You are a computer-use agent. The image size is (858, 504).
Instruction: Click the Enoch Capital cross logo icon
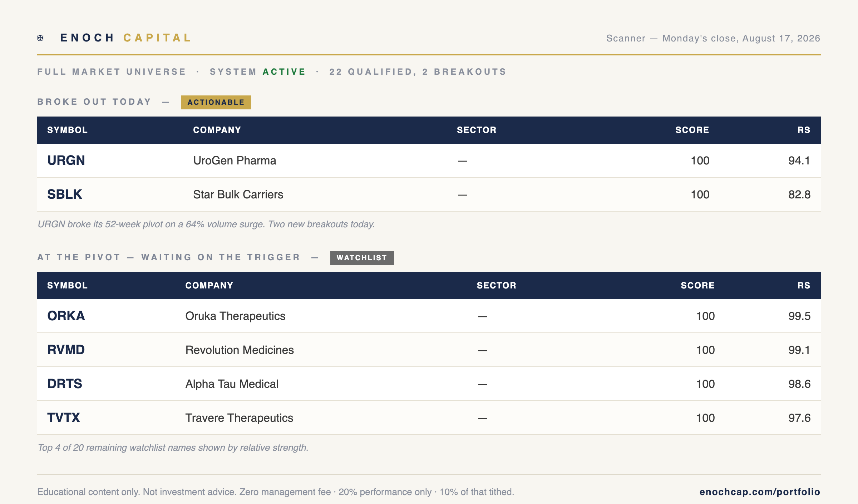pyautogui.click(x=40, y=38)
